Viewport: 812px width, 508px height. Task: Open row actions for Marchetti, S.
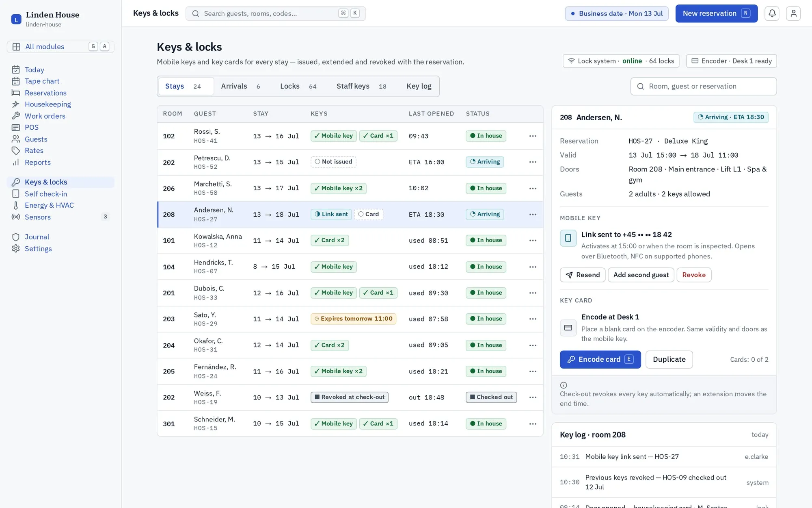click(x=533, y=189)
